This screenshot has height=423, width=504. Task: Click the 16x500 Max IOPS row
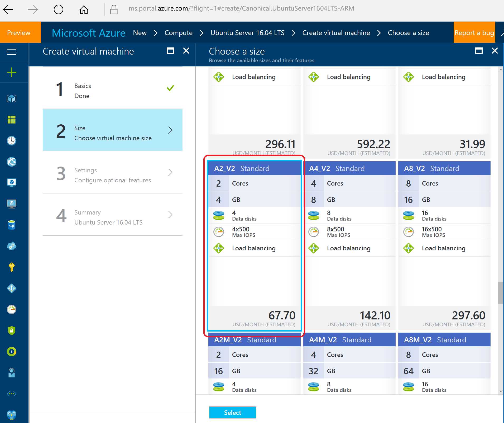pos(444,232)
